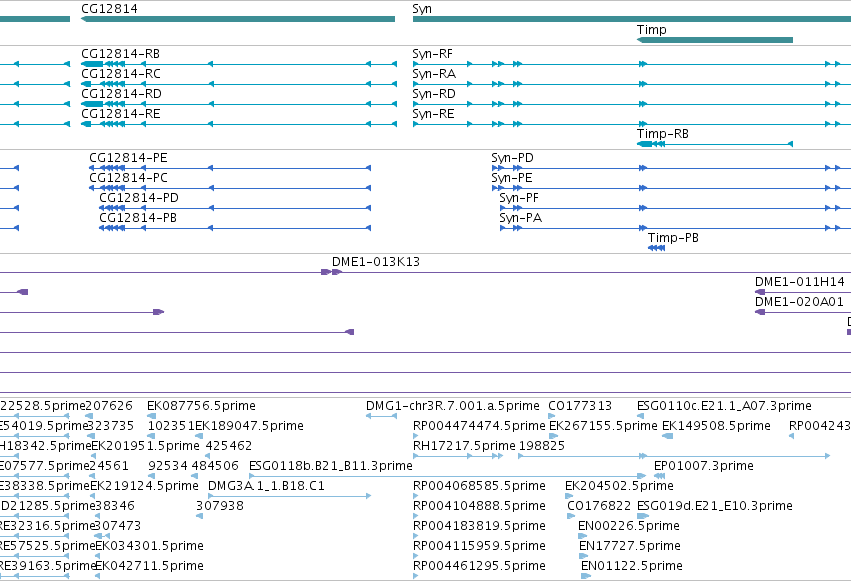This screenshot has width=851, height=581.
Task: Click the EK042711.5prime label
Action: click(149, 566)
